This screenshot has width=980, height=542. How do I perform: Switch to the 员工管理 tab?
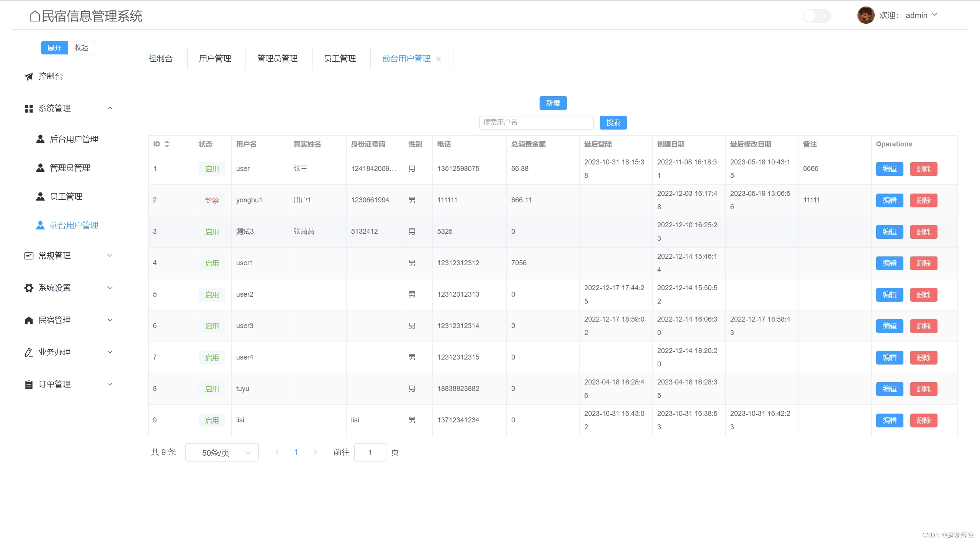click(340, 59)
